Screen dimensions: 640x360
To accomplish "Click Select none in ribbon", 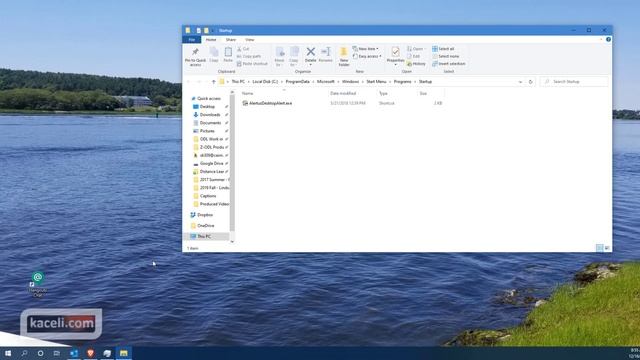I will 445,56.
